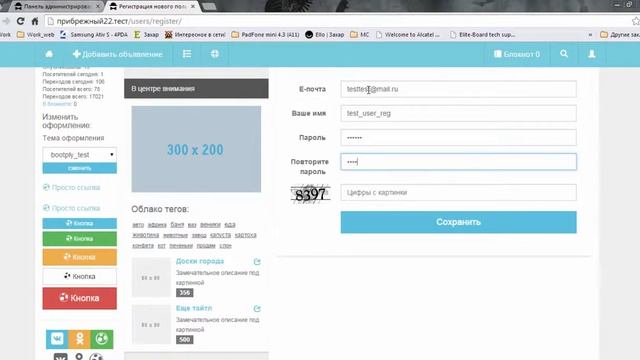
Task: Focus the Цифры с картинки captcha field
Action: [458, 192]
